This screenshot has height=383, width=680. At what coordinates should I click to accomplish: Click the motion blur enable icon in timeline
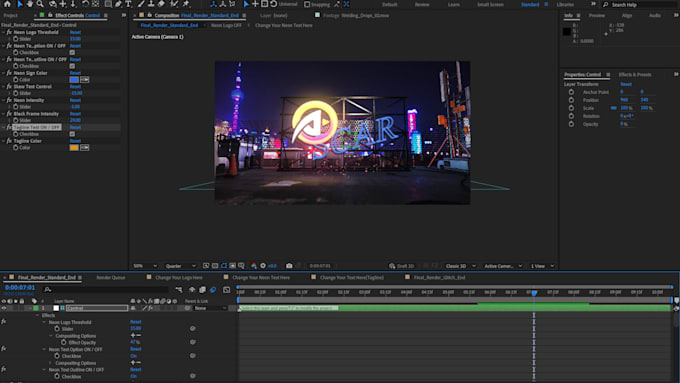[213, 289]
